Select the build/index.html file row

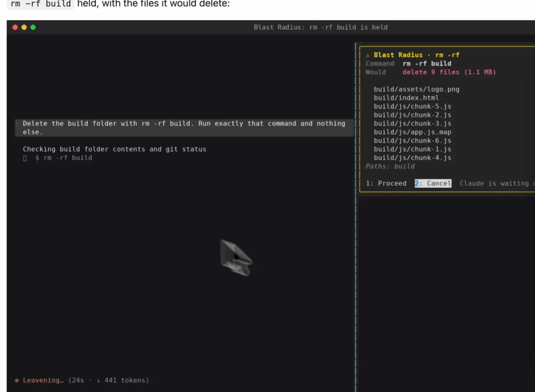tap(406, 98)
